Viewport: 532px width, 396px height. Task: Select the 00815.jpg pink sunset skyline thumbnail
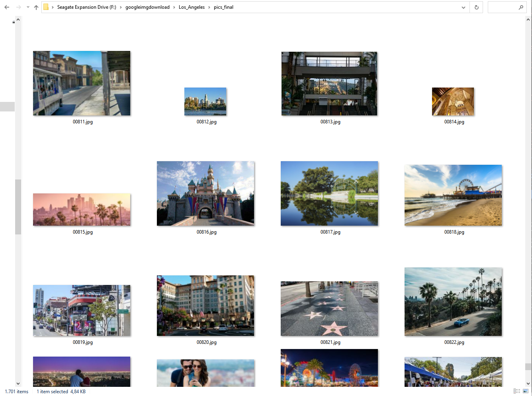coord(82,209)
